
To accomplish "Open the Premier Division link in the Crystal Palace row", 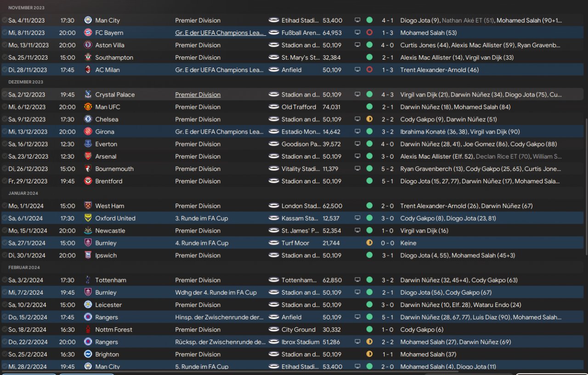I will pos(198,95).
